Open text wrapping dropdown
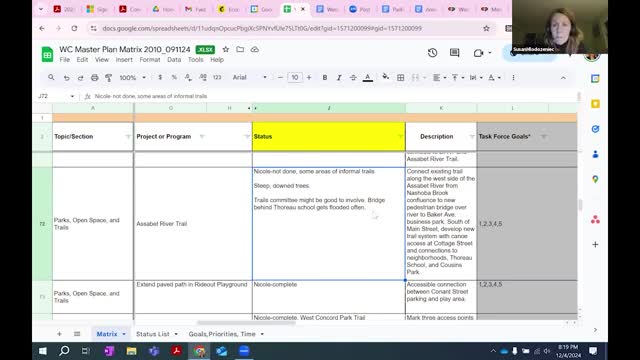 point(476,78)
